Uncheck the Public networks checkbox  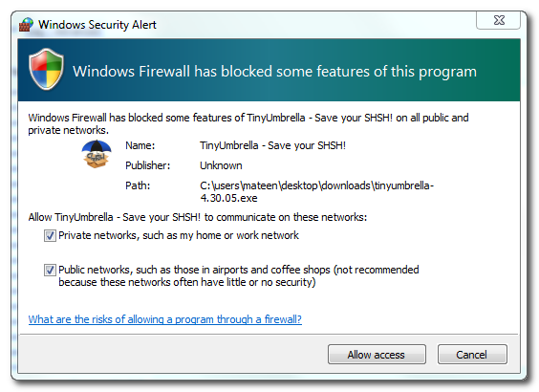(50, 270)
